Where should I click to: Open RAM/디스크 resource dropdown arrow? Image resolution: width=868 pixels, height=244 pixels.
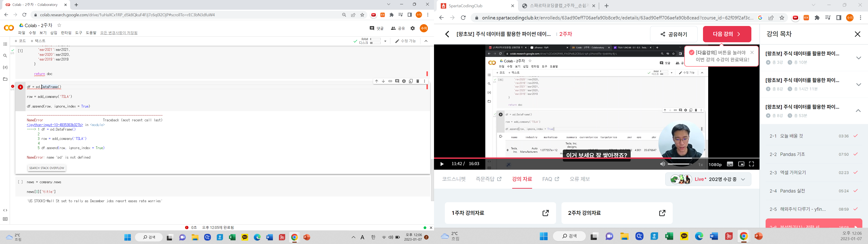tap(385, 41)
